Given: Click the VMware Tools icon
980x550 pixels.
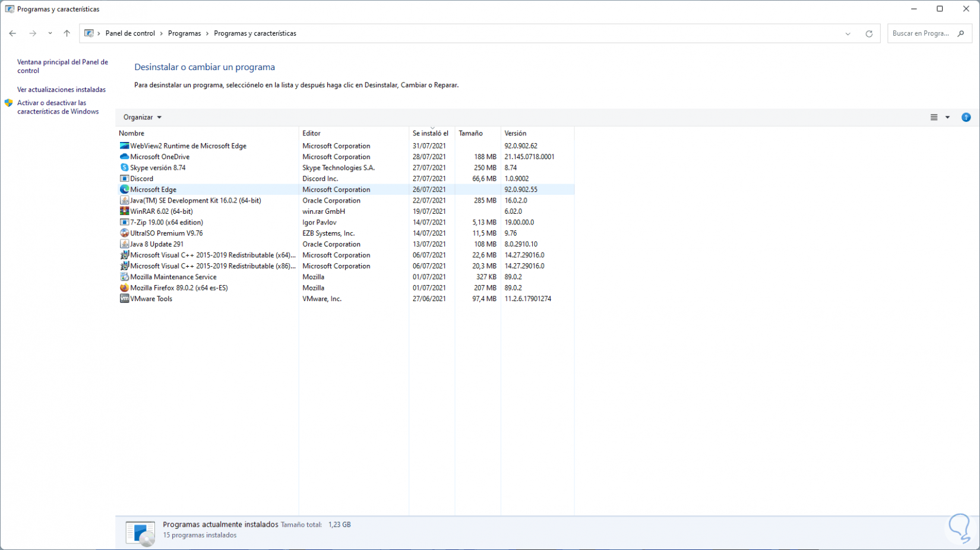Looking at the screenshot, I should (x=124, y=299).
